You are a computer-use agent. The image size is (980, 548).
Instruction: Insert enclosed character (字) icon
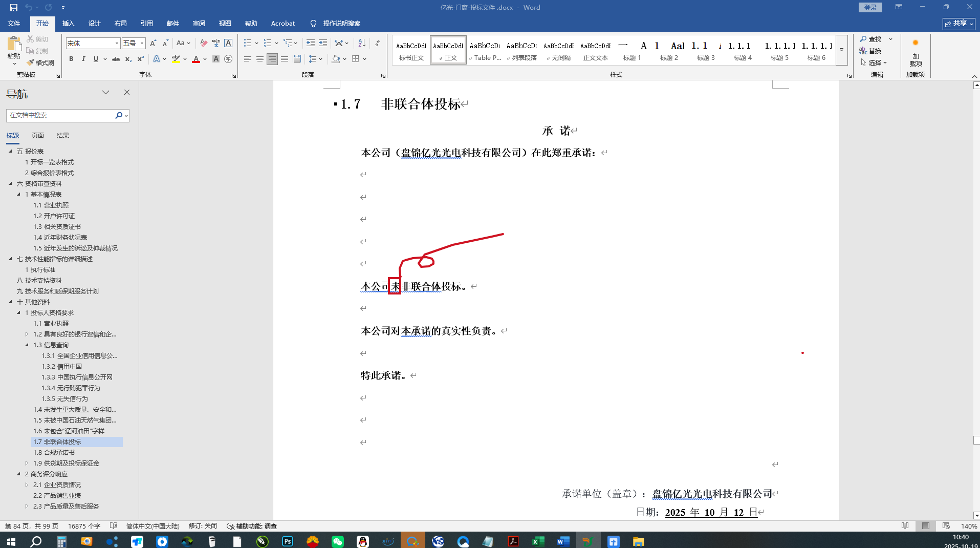point(228,59)
